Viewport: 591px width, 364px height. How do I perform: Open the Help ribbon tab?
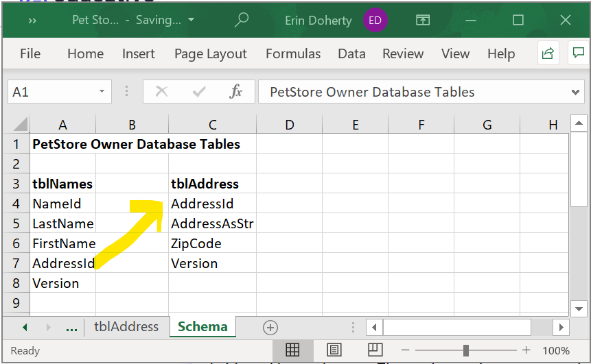(501, 53)
